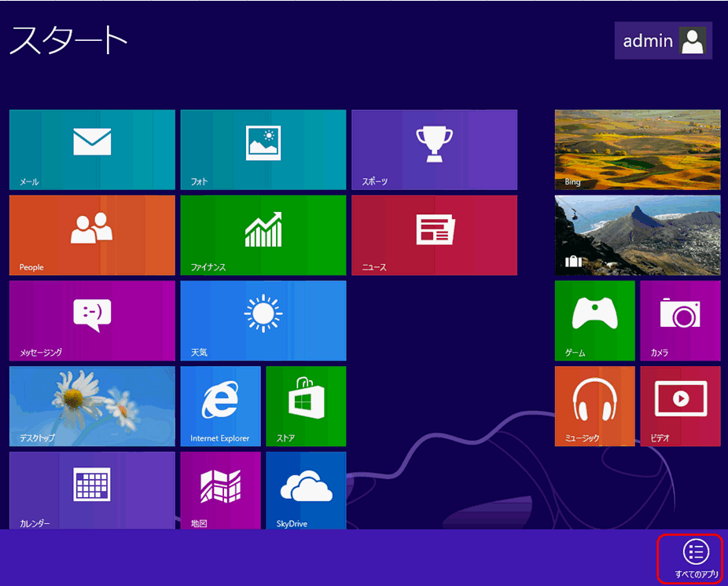Open the ミュージック music tile
The width and height of the screenshot is (728, 586).
(595, 406)
